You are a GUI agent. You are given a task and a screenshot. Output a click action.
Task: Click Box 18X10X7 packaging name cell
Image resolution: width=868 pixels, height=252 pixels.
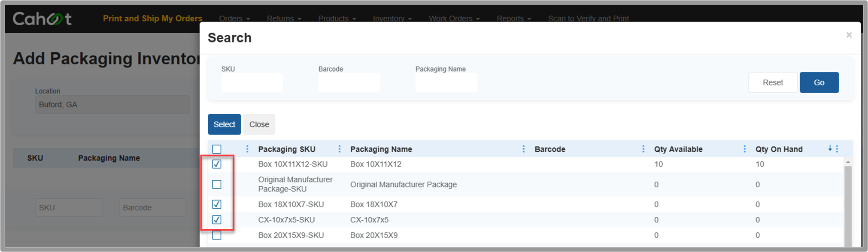(x=374, y=204)
